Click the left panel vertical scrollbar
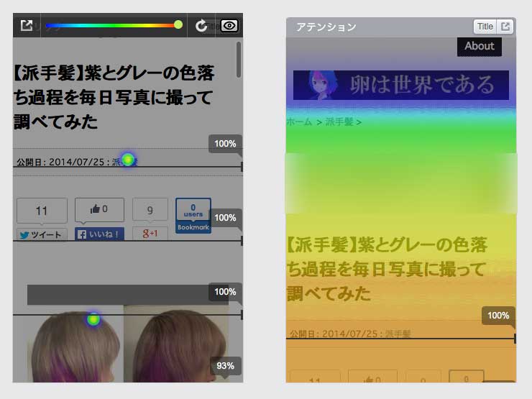Screen dimensions: 532x399 239,60
